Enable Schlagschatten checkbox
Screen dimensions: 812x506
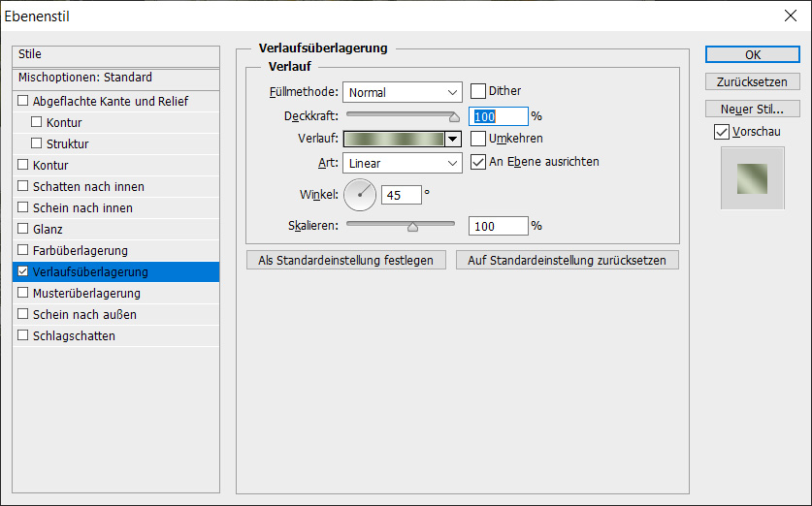pos(22,334)
